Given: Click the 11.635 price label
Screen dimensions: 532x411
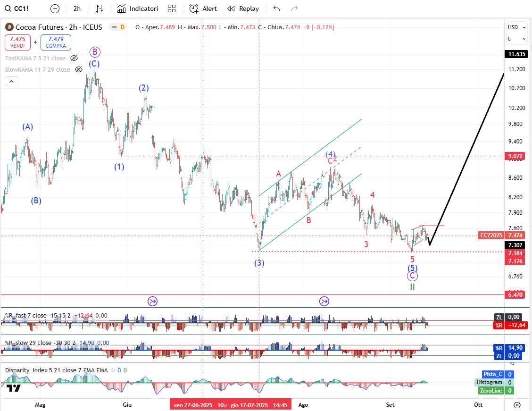Looking at the screenshot, I should (x=516, y=54).
